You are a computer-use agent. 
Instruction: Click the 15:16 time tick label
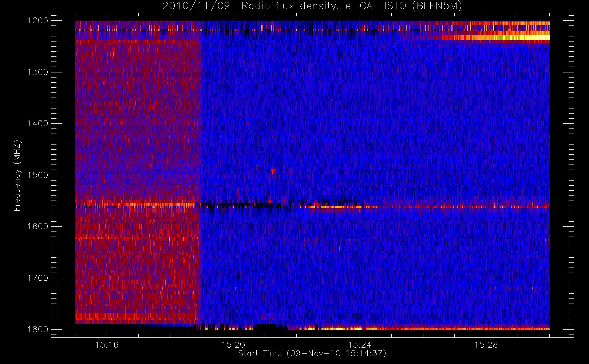click(x=107, y=345)
